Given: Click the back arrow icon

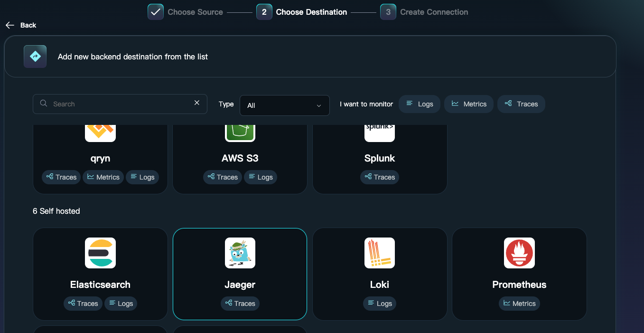Looking at the screenshot, I should pos(10,25).
